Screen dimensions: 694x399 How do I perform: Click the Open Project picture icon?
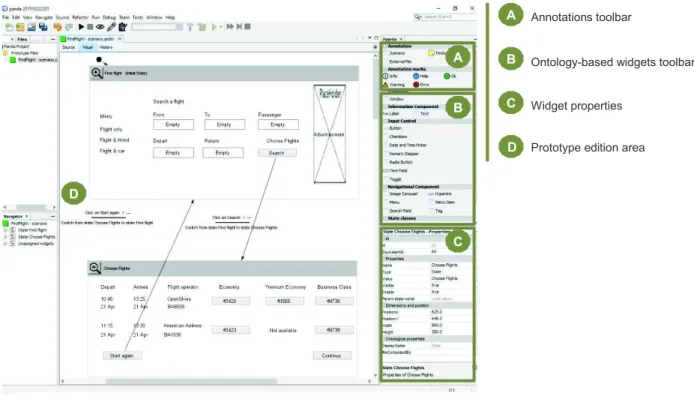[x=31, y=27]
